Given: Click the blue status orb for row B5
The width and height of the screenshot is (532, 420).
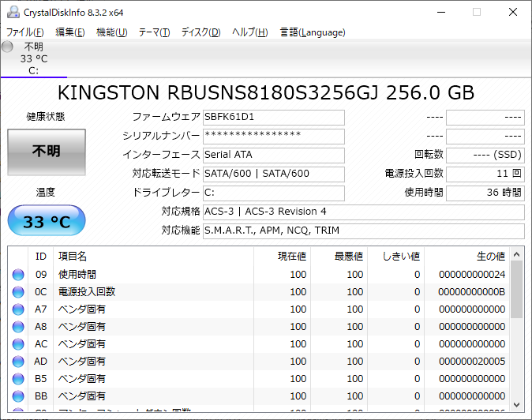Looking at the screenshot, I should 18,379.
